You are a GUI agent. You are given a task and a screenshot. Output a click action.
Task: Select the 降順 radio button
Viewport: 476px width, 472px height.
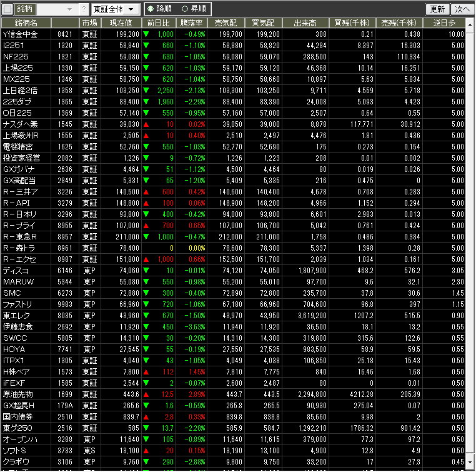coord(151,9)
